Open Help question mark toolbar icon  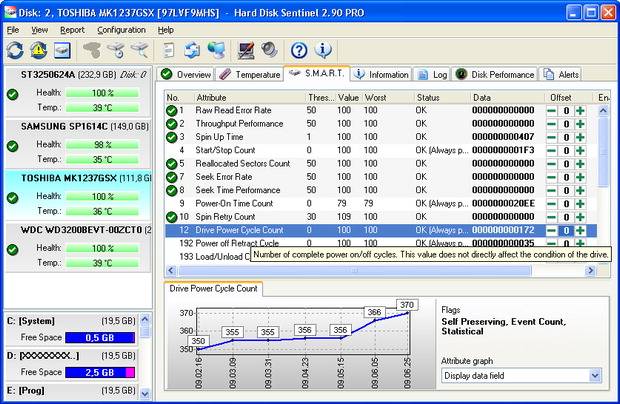[x=299, y=50]
